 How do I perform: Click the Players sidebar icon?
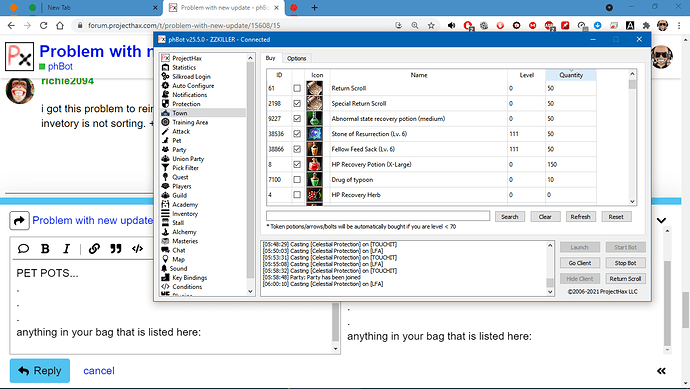165,186
